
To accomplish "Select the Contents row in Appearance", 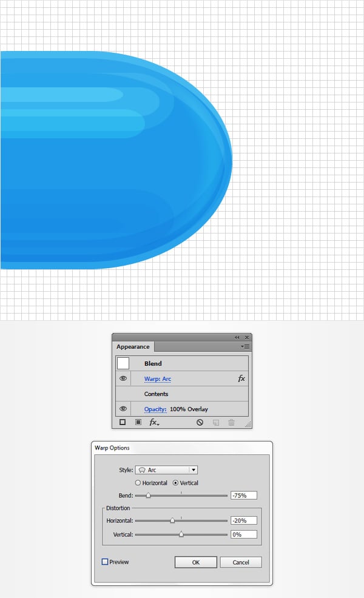I will [182, 394].
